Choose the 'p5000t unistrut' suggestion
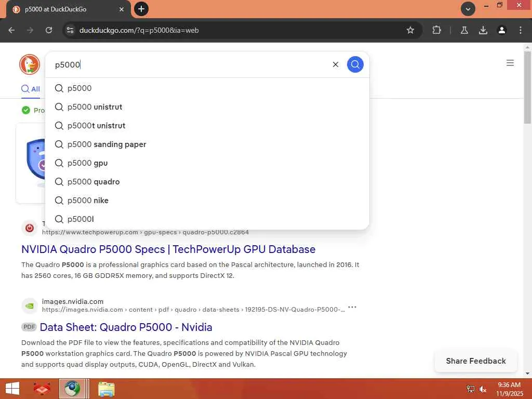532x399 pixels. point(207,126)
